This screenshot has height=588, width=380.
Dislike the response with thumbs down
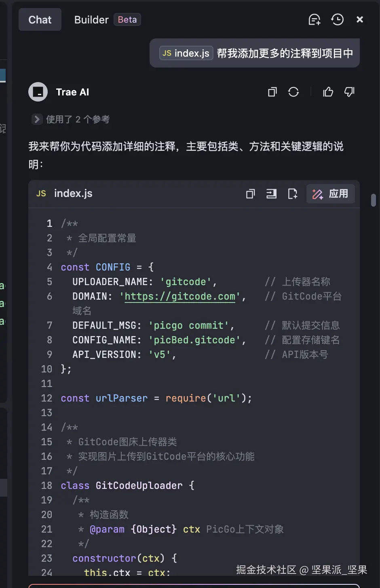[349, 92]
